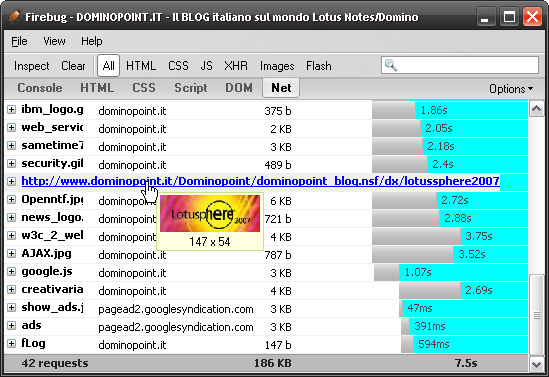This screenshot has width=549, height=377.
Task: Click the search input field
Action: tap(460, 65)
